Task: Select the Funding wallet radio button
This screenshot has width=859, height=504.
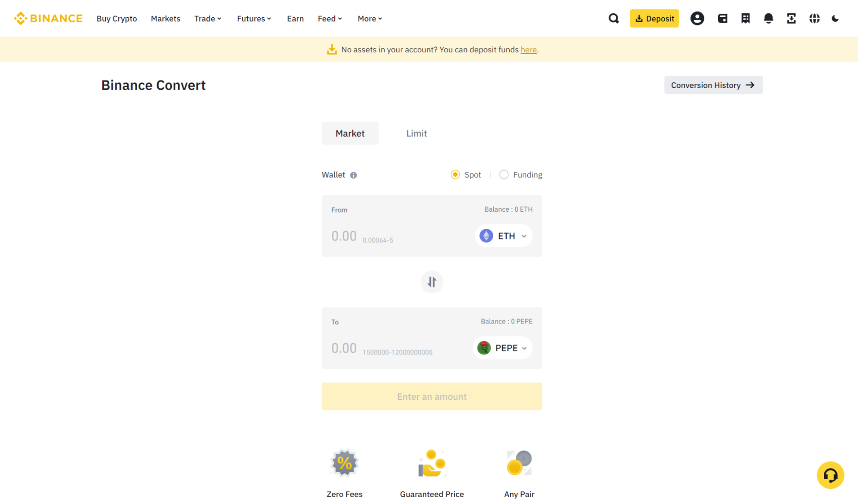Action: [504, 175]
